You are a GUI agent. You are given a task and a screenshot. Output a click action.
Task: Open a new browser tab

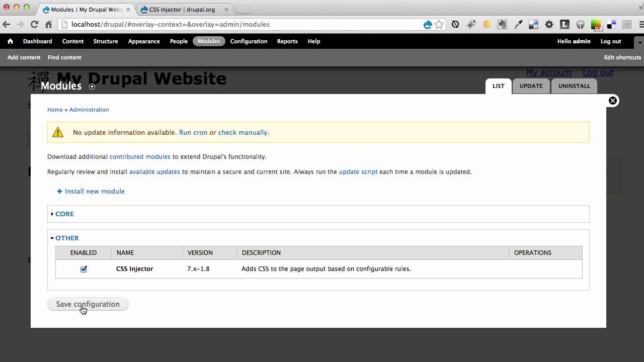click(x=243, y=10)
